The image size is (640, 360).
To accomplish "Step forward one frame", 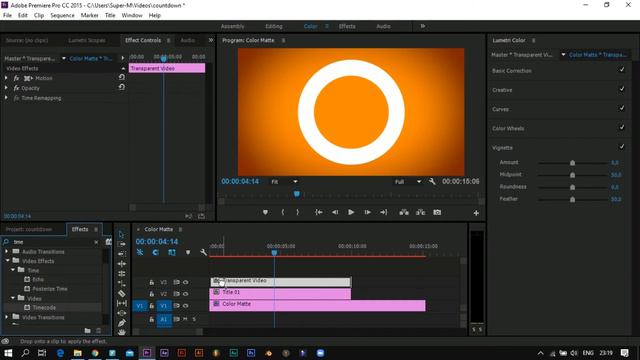I will point(367,212).
